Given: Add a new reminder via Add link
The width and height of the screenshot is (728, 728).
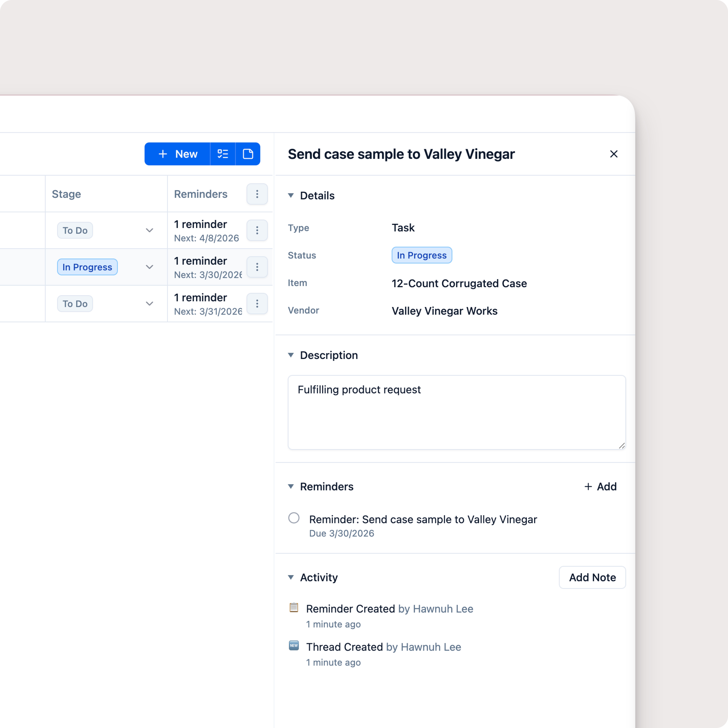Looking at the screenshot, I should (600, 486).
